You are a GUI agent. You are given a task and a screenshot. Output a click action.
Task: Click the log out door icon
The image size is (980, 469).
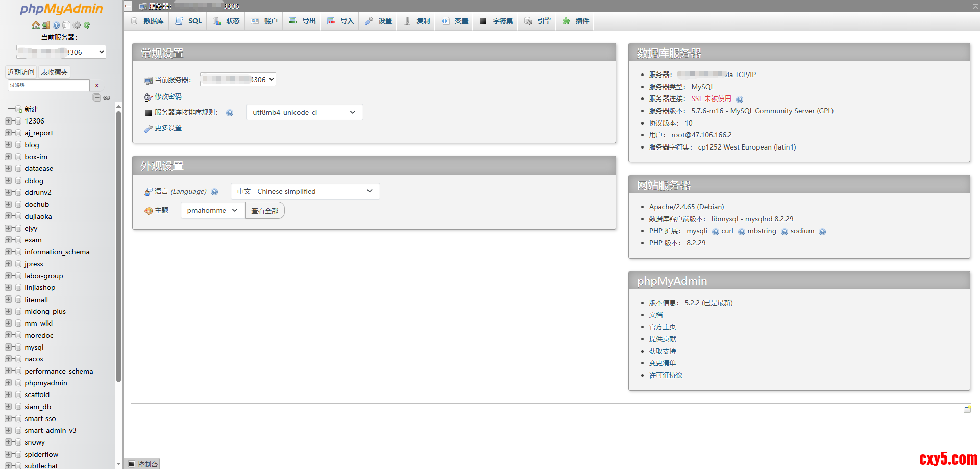point(46,25)
